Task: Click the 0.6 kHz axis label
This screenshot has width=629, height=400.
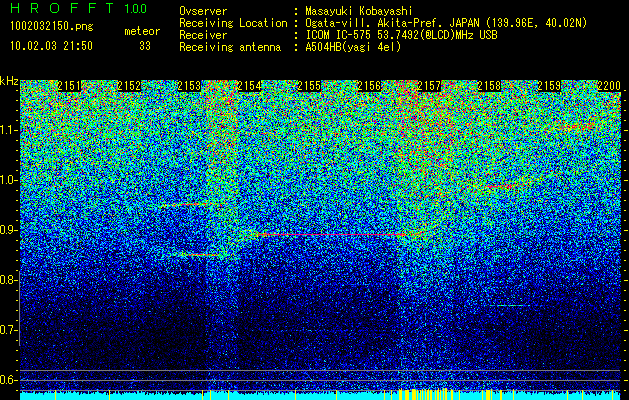Action: [8, 380]
